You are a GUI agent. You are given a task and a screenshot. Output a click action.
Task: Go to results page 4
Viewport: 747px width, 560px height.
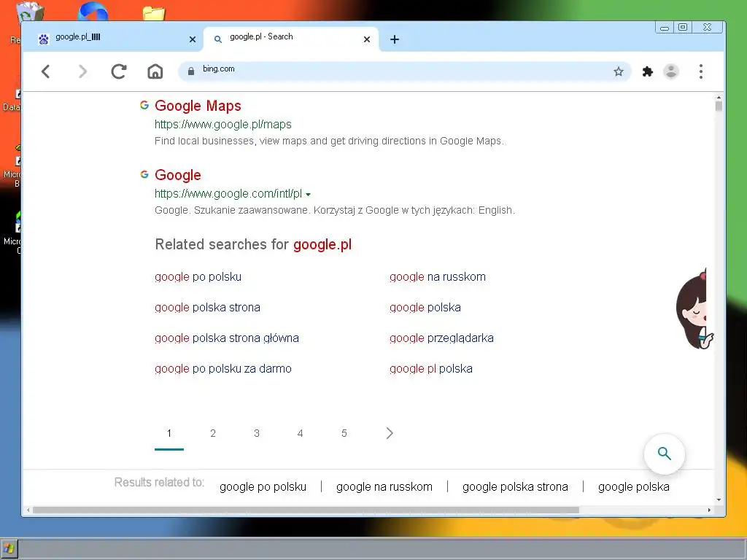pyautogui.click(x=300, y=433)
